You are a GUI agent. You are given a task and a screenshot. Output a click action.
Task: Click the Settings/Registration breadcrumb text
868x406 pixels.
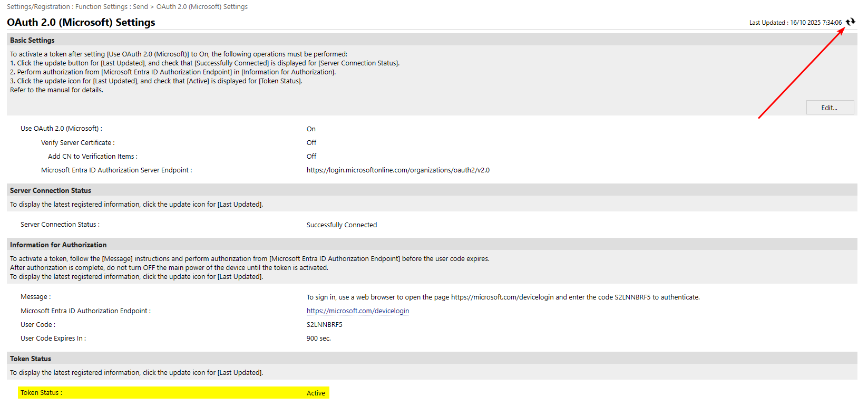[x=38, y=7]
